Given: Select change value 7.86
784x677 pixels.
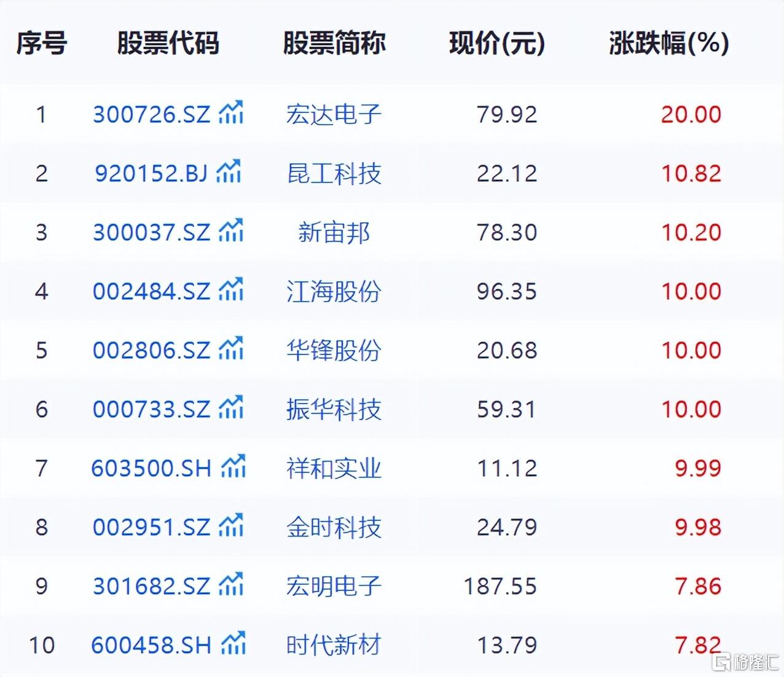Looking at the screenshot, I should click(698, 586).
